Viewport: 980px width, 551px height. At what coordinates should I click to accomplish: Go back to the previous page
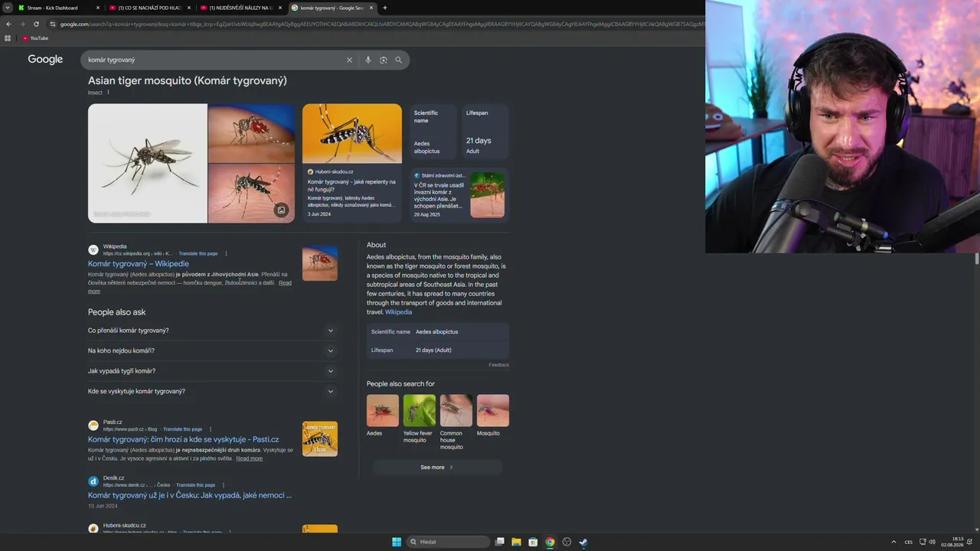8,24
